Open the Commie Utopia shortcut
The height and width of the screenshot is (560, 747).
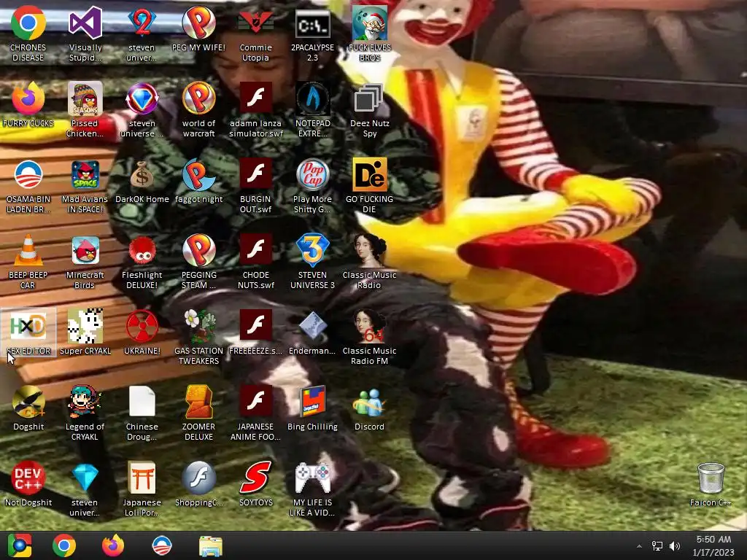tap(256, 23)
